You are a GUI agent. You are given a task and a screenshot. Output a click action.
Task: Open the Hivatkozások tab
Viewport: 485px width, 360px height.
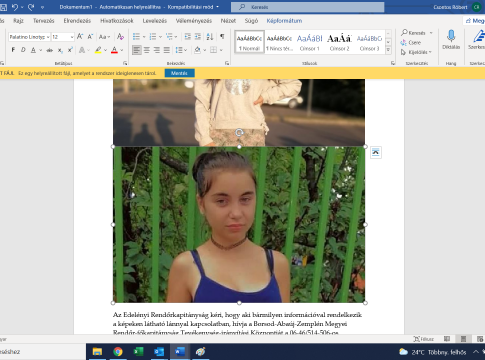coord(117,21)
